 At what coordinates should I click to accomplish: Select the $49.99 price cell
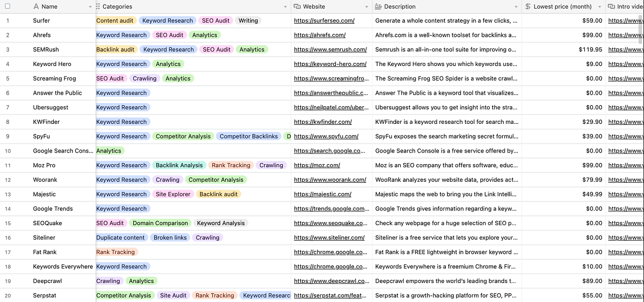[564, 194]
